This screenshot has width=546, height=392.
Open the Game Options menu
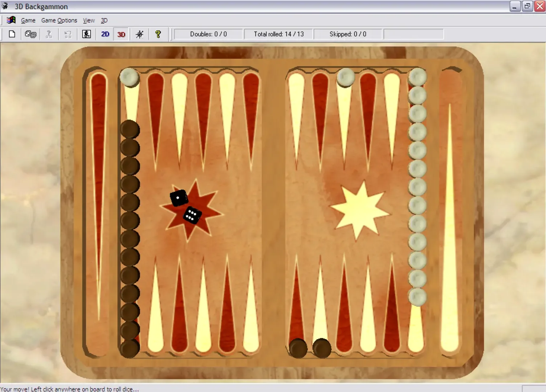click(59, 20)
